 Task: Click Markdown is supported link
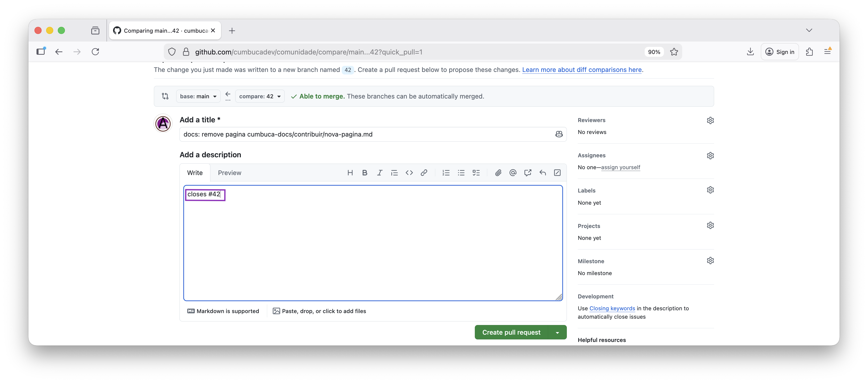coord(223,311)
